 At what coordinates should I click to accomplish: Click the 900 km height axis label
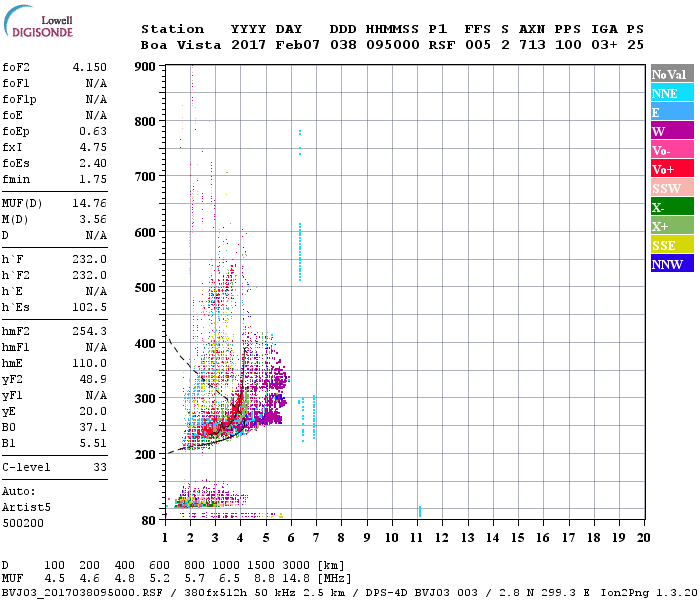tap(146, 67)
